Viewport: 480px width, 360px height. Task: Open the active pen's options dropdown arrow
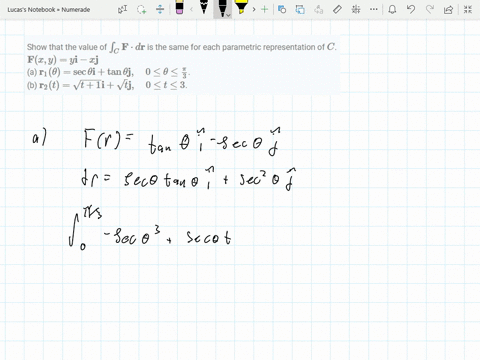click(x=228, y=15)
